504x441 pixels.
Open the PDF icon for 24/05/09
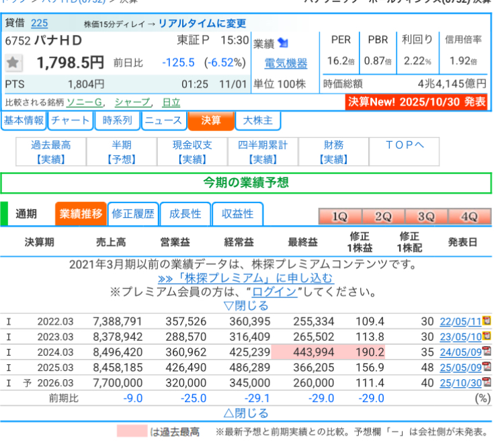(x=487, y=352)
